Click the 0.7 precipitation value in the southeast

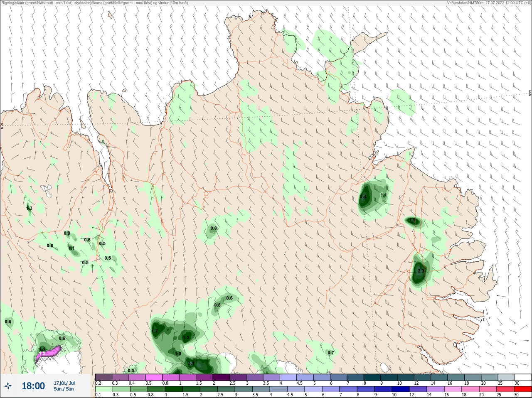pos(331,353)
